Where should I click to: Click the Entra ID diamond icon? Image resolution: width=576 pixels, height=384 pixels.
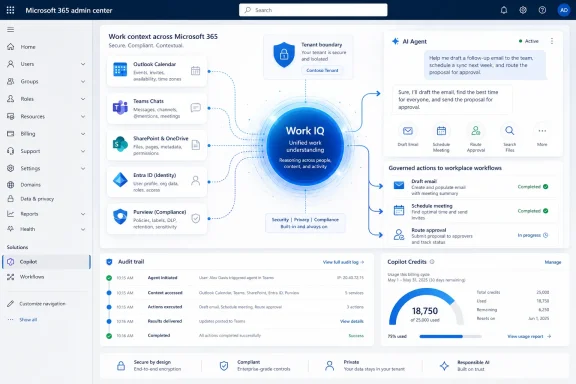point(120,180)
